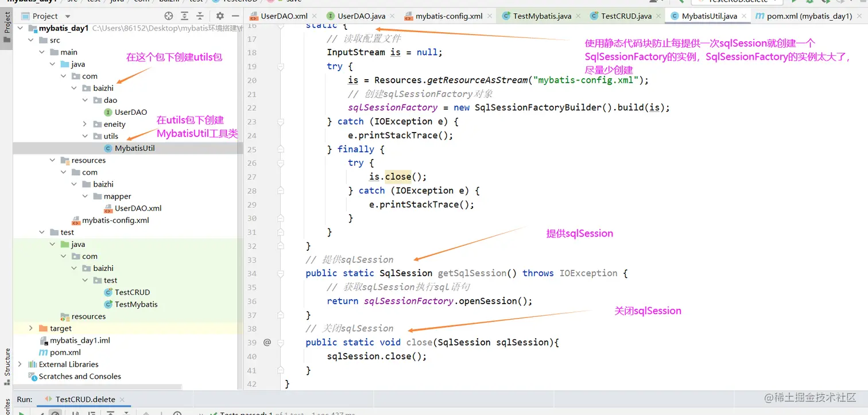The height and width of the screenshot is (415, 868).
Task: Expand the target folder node
Action: coord(31,328)
